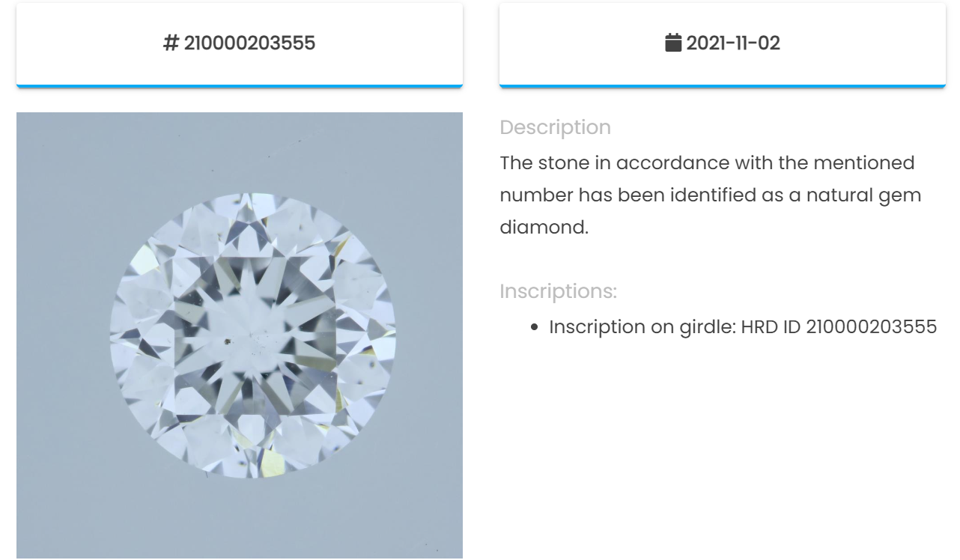The width and height of the screenshot is (960, 560).
Task: Click the Description heading
Action: pyautogui.click(x=556, y=127)
